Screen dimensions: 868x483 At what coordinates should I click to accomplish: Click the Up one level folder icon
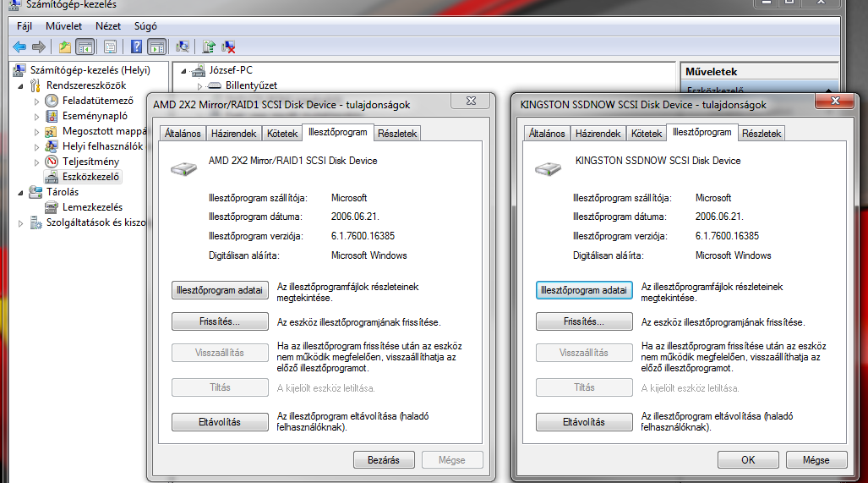pyautogui.click(x=65, y=47)
